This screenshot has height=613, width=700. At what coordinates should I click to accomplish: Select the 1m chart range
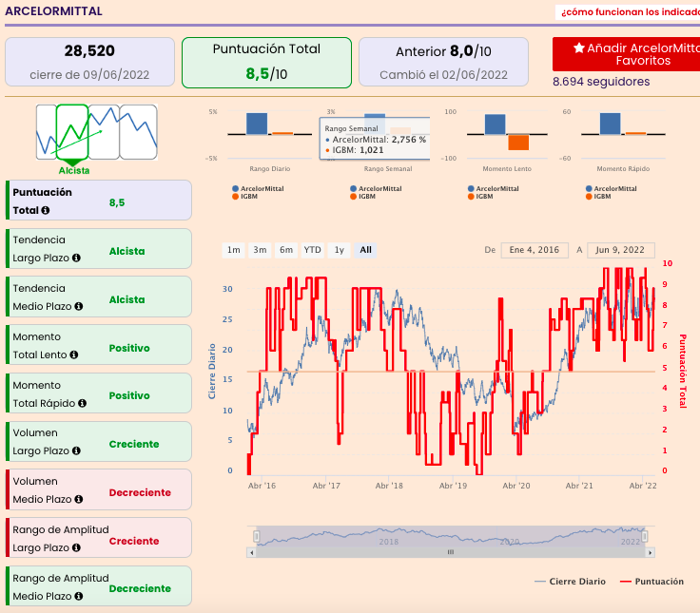[x=234, y=250]
